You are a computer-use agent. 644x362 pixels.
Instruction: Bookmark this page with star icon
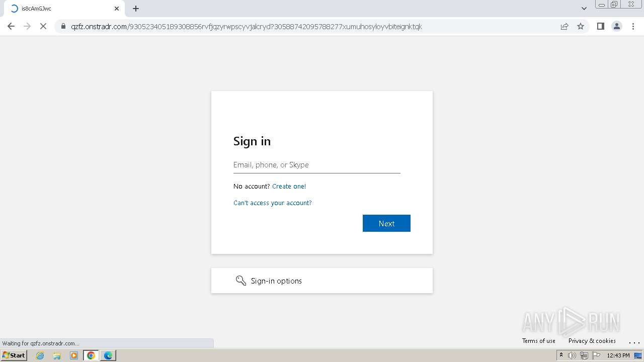pos(581,26)
